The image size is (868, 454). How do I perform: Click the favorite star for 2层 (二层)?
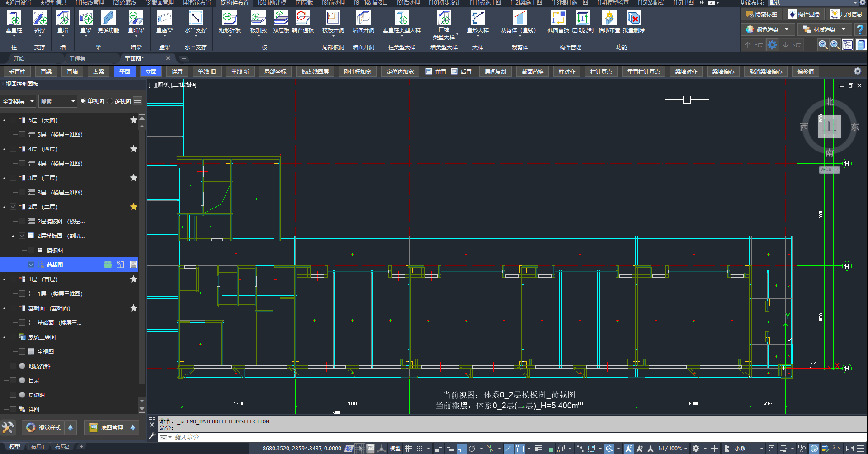[133, 207]
